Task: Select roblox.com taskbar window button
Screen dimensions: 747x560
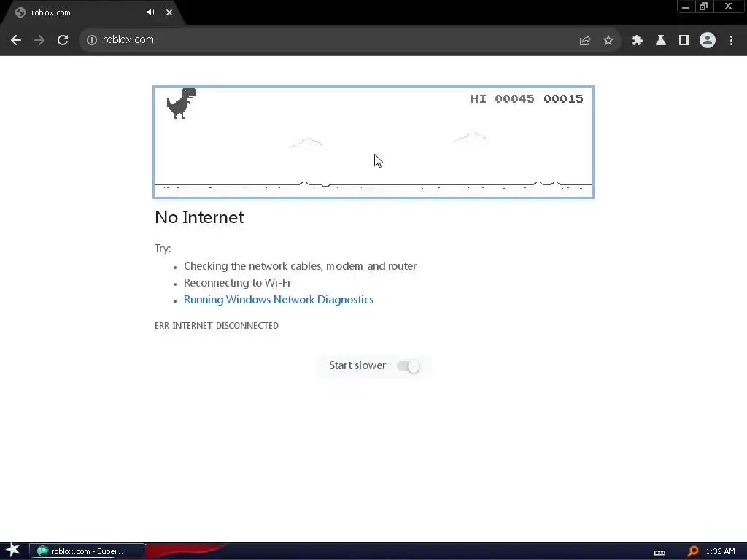Action: tap(87, 551)
